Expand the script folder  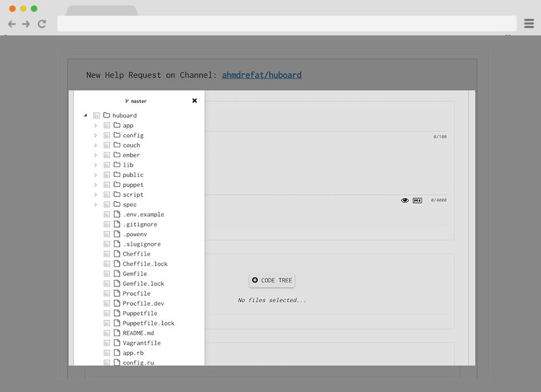[96, 195]
